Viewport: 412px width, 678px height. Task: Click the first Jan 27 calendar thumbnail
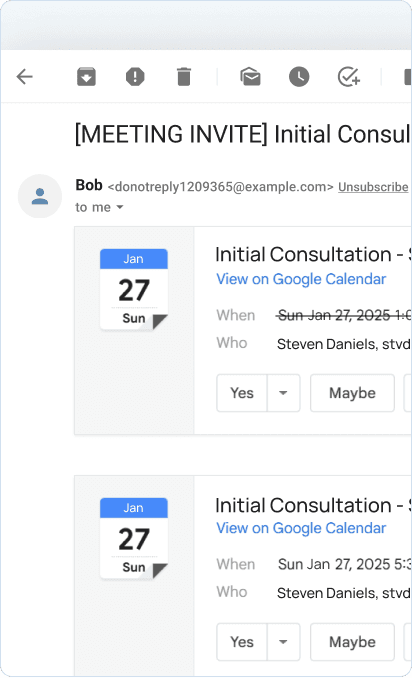(x=134, y=289)
